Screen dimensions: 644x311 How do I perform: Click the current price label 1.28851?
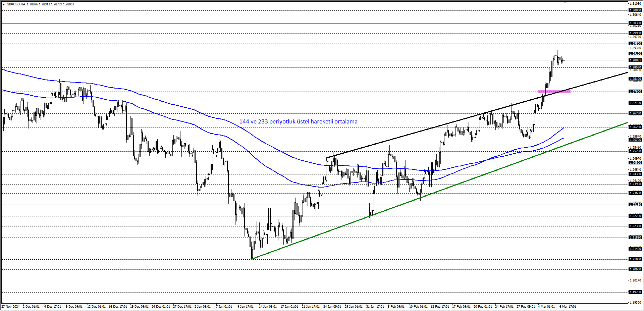click(x=635, y=60)
